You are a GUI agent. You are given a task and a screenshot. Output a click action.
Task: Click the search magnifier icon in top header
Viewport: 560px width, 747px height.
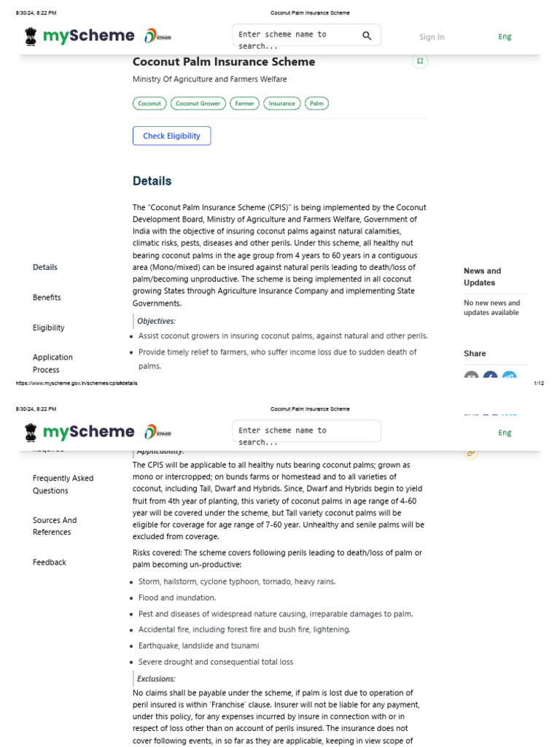pyautogui.click(x=367, y=35)
